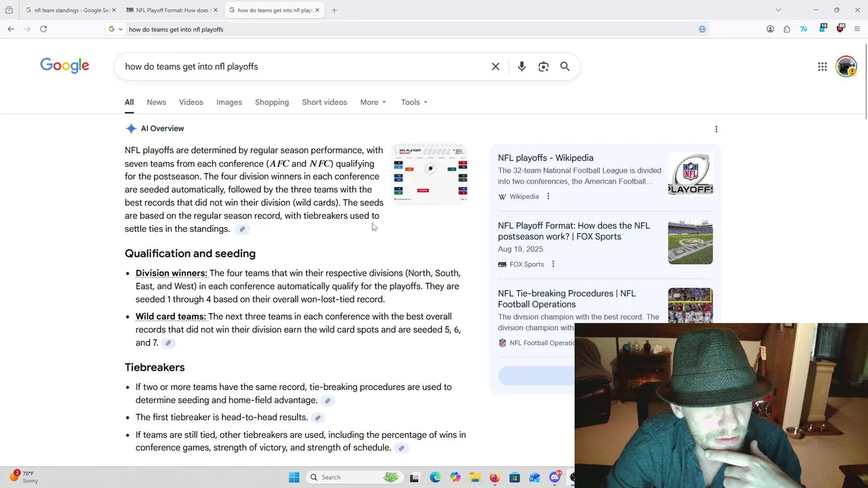Select the Shopping results tab

click(272, 102)
